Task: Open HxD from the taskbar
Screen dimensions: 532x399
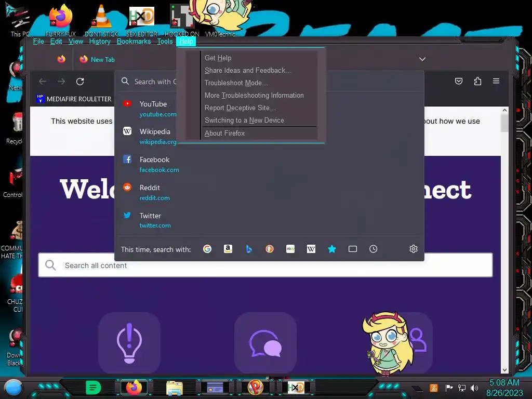Action: coord(296,387)
